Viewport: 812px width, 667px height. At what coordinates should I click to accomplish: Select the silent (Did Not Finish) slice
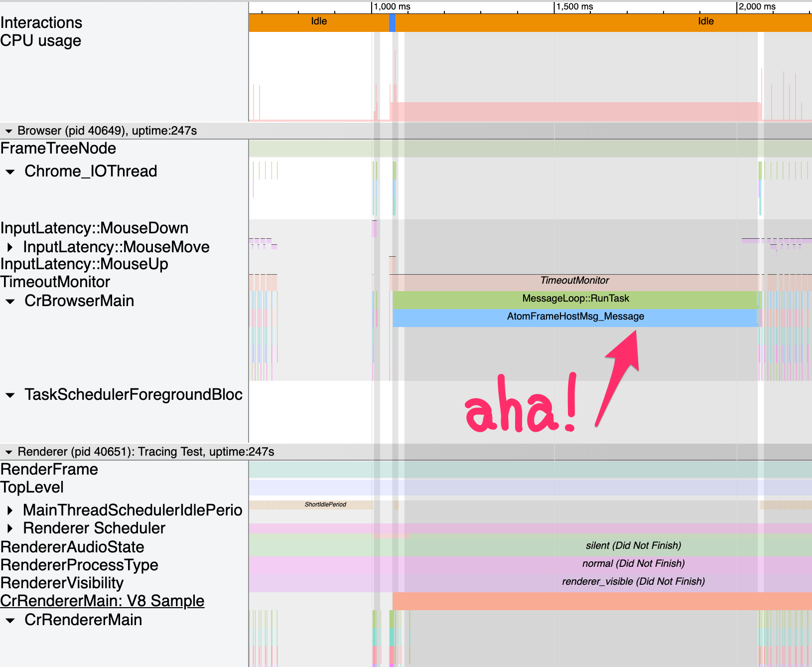click(x=531, y=545)
